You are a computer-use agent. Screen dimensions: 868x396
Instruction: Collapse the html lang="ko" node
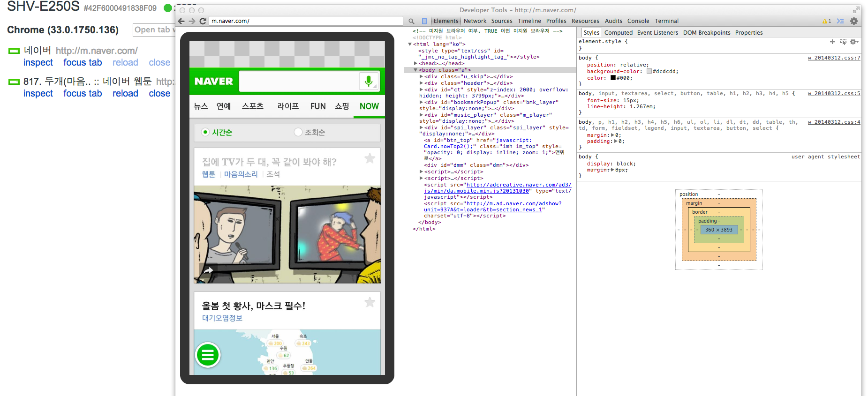(410, 44)
